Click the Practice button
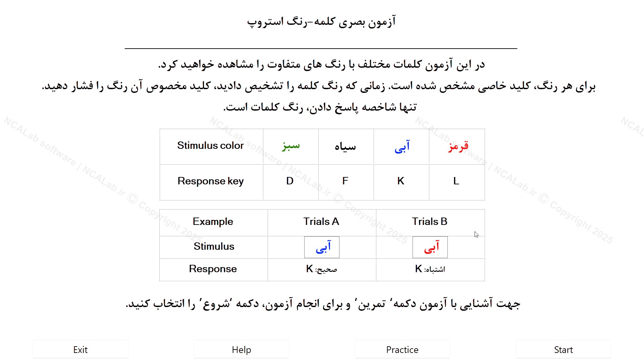The height and width of the screenshot is (362, 644). point(402,349)
